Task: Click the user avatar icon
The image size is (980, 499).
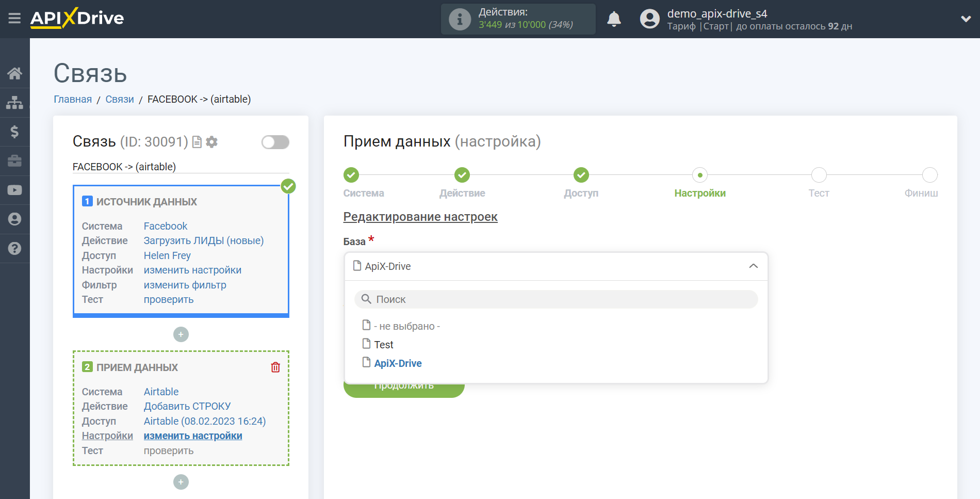Action: coord(649,19)
